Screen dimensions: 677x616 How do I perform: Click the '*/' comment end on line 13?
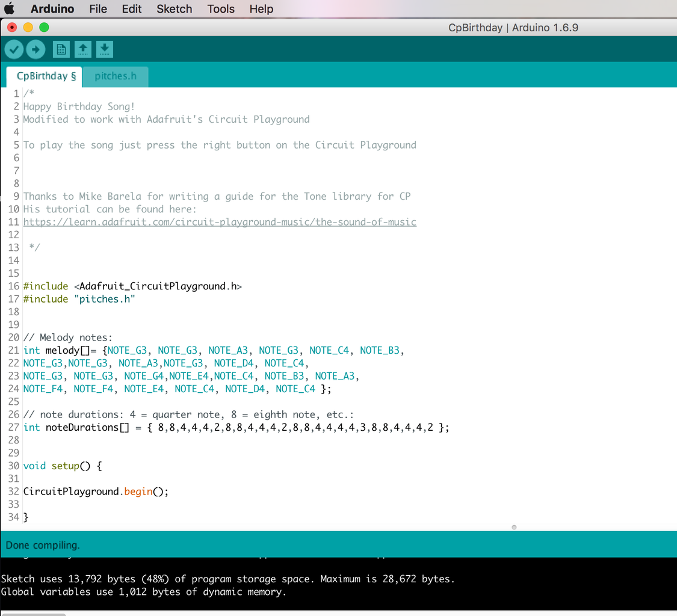point(34,248)
